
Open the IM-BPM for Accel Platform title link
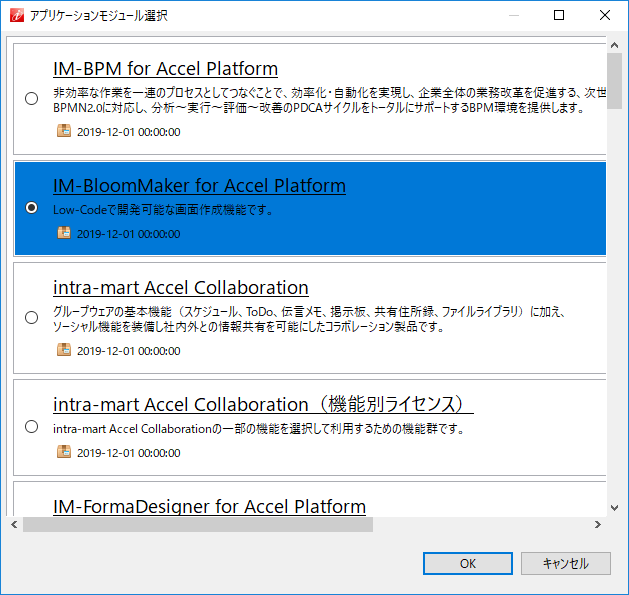coord(165,69)
